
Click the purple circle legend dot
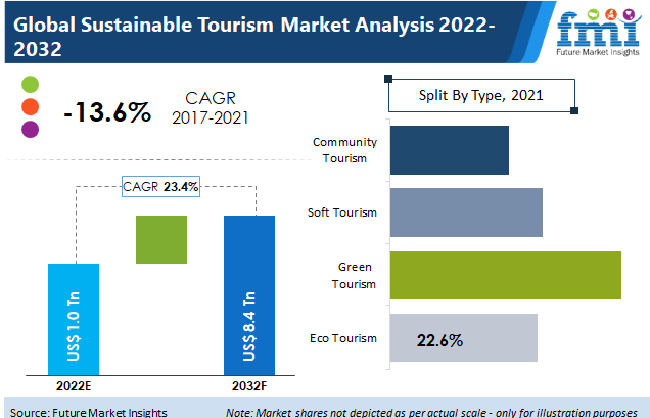(x=30, y=128)
